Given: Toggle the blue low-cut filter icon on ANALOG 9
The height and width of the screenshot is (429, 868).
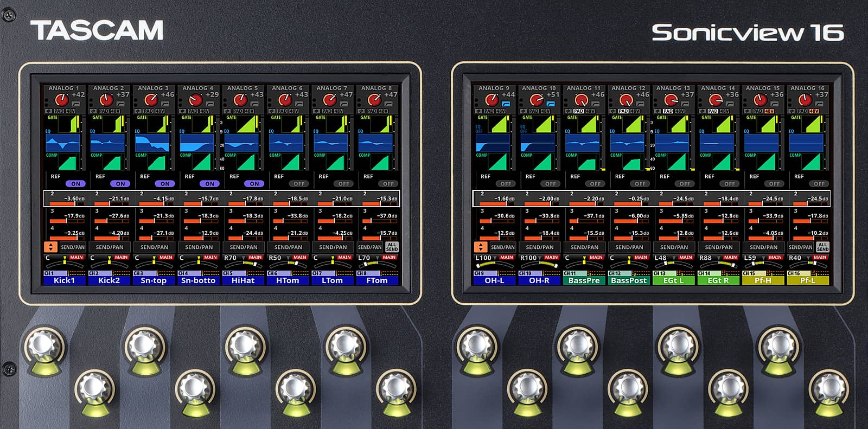Looking at the screenshot, I should [506, 103].
